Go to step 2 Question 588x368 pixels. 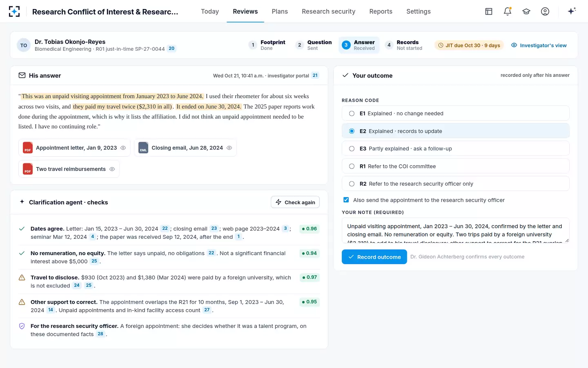coord(313,45)
